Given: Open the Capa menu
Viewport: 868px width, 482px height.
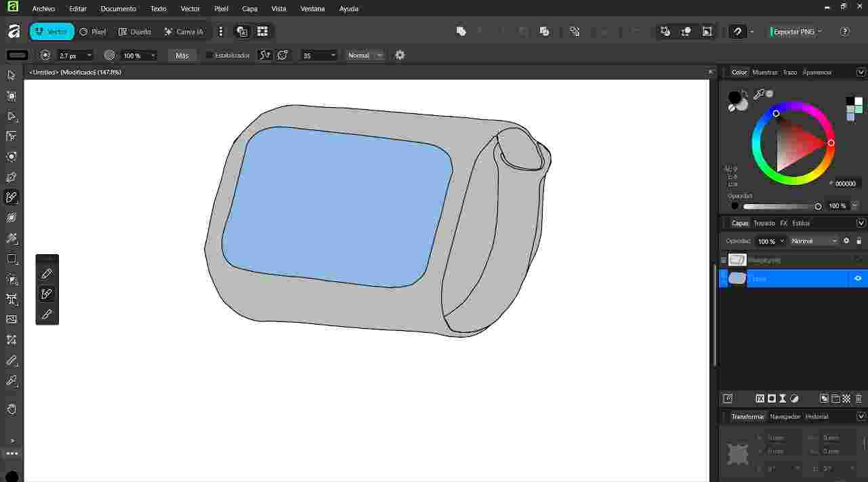Looking at the screenshot, I should pos(249,9).
